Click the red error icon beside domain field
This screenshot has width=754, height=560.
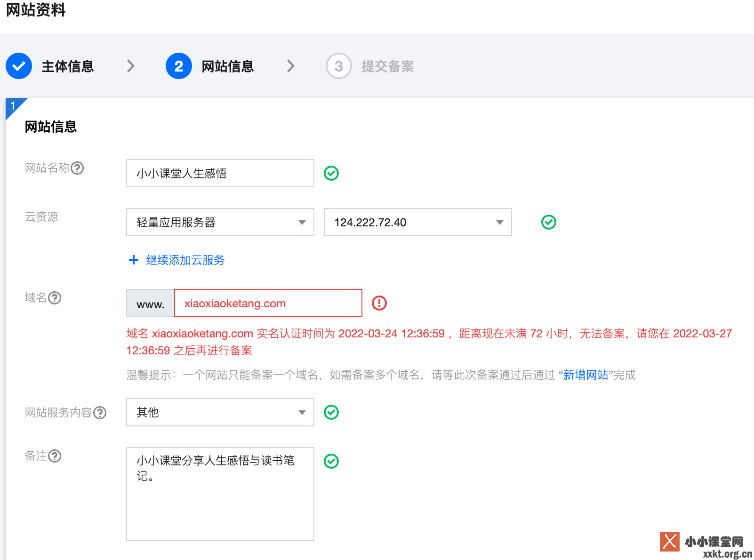[379, 303]
